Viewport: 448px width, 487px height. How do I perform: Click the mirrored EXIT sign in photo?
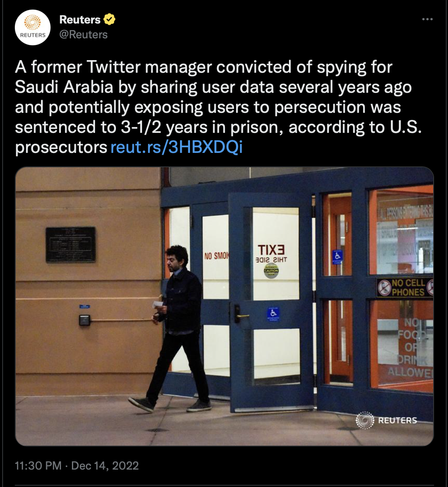tap(271, 250)
